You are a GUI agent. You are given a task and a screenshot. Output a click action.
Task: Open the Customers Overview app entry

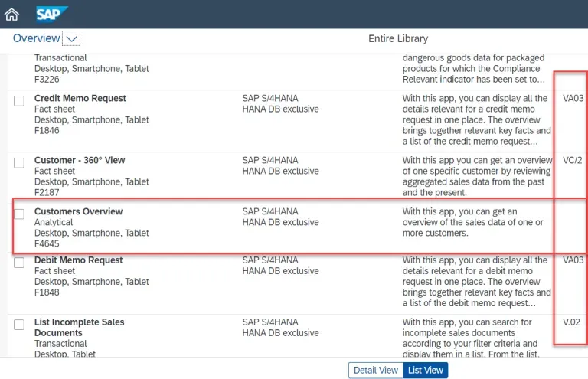click(78, 211)
